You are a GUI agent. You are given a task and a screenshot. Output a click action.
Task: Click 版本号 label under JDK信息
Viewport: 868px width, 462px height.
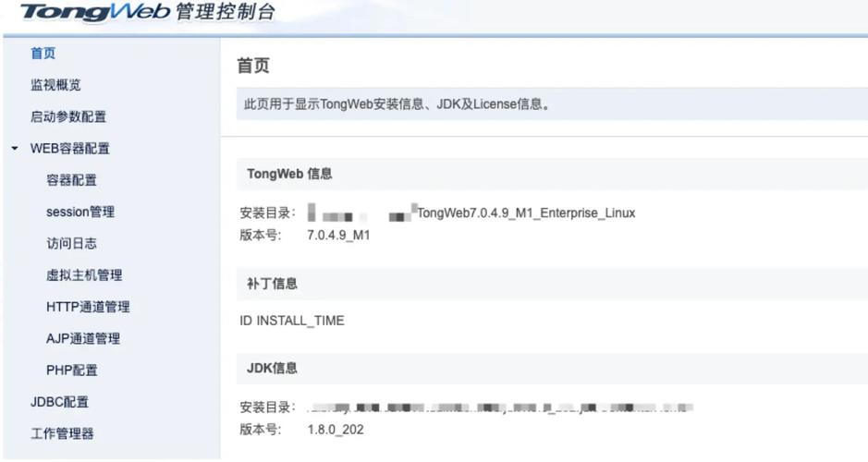pyautogui.click(x=260, y=430)
